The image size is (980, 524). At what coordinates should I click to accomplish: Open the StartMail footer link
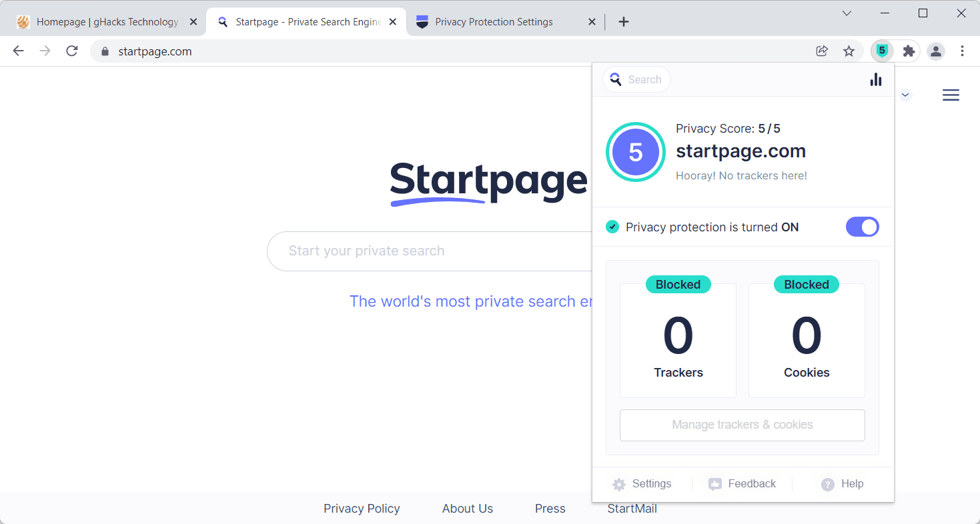pyautogui.click(x=632, y=509)
